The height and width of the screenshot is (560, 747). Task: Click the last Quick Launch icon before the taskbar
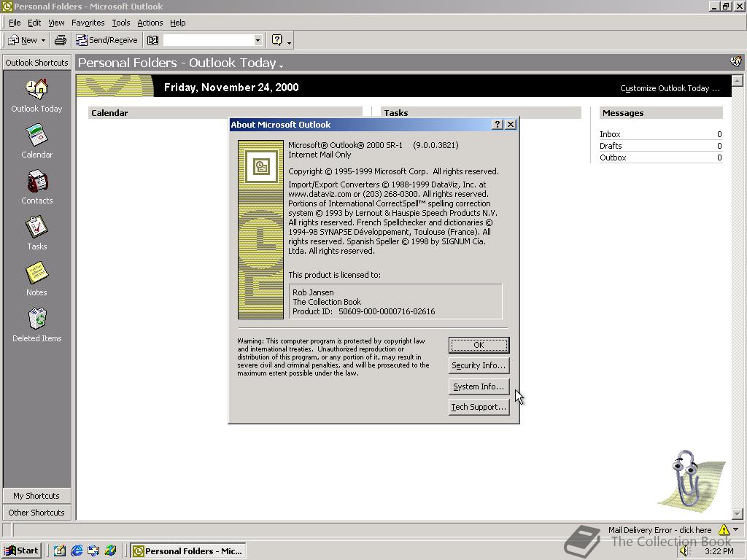pyautogui.click(x=111, y=551)
